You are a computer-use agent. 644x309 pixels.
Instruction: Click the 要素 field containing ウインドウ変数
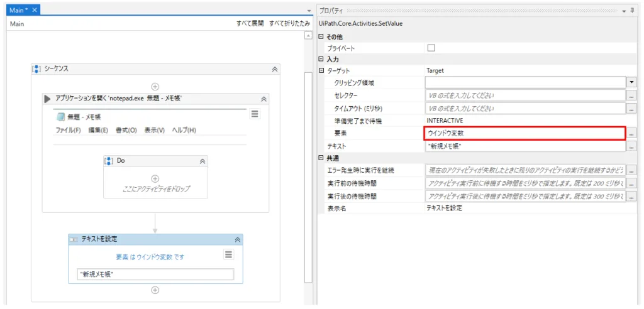tap(525, 133)
